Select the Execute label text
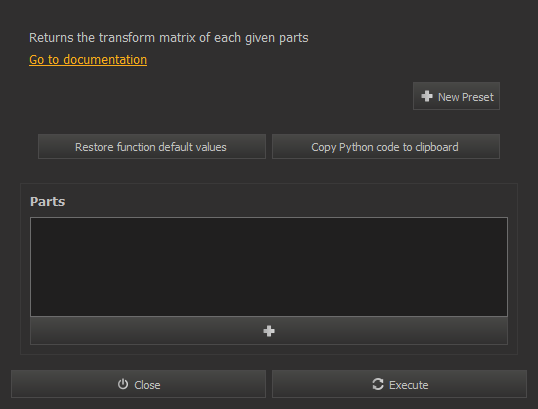 409,385
